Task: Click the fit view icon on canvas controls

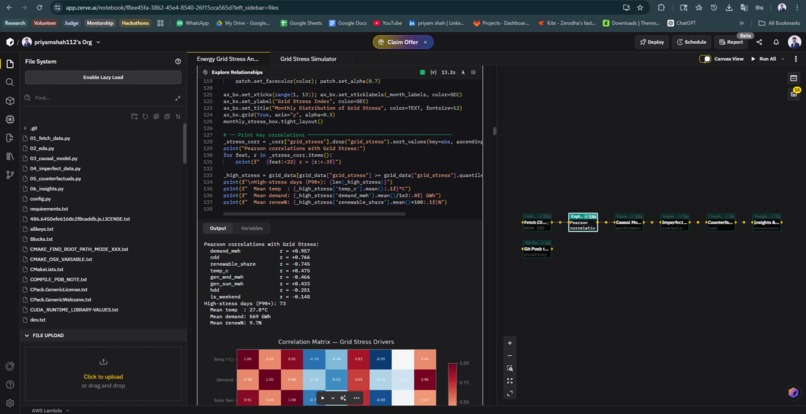Action: coord(509,381)
